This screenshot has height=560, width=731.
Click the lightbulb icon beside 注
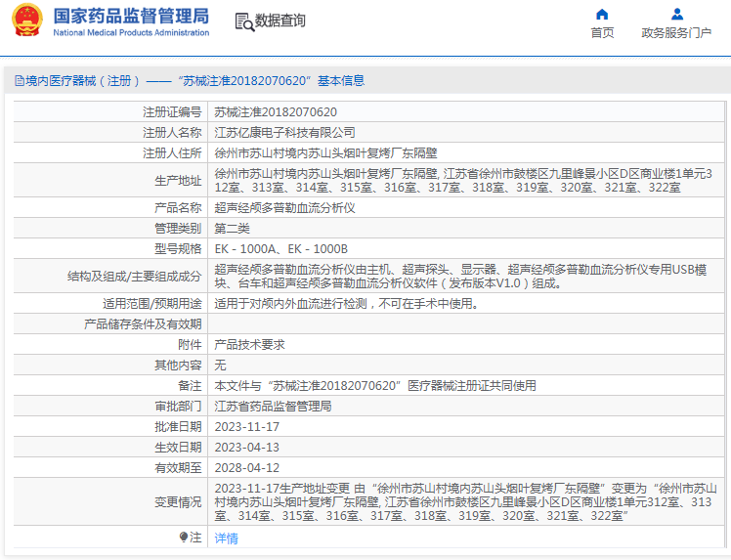click(x=184, y=538)
